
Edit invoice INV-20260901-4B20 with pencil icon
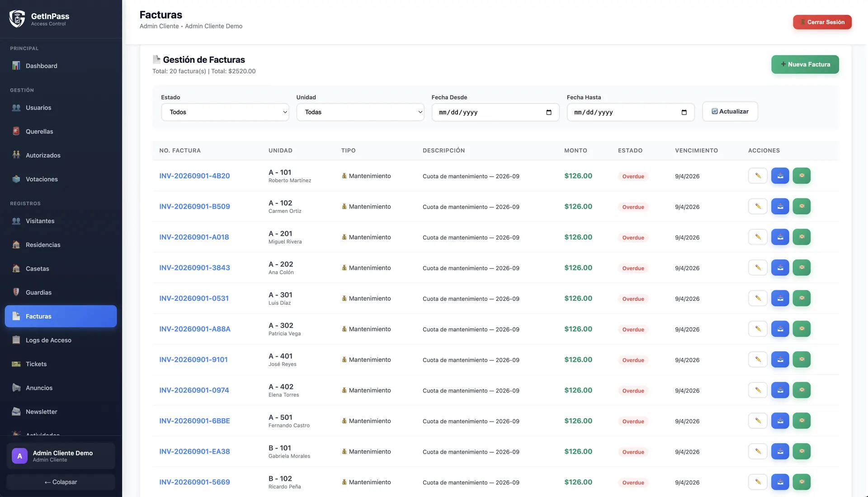(758, 176)
